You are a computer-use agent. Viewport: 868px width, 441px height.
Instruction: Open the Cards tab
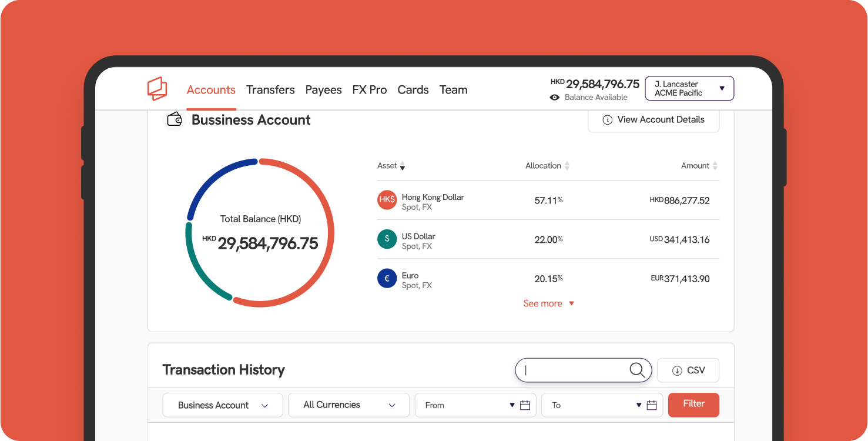click(x=413, y=90)
